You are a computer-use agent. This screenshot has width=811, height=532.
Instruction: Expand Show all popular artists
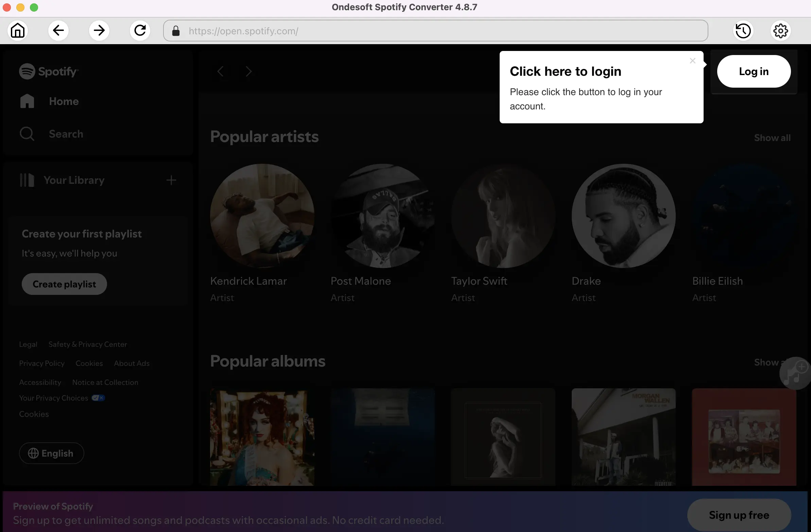tap(772, 138)
